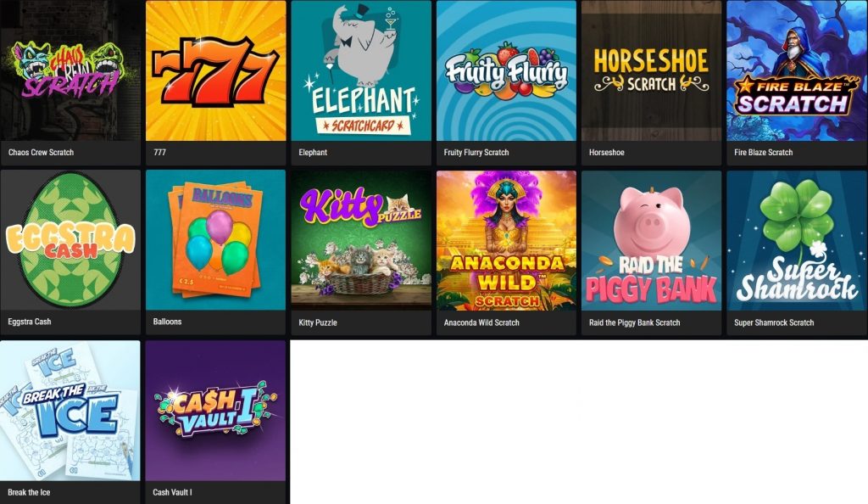Open the Balloons scratch card image
868x504 pixels.
[216, 240]
